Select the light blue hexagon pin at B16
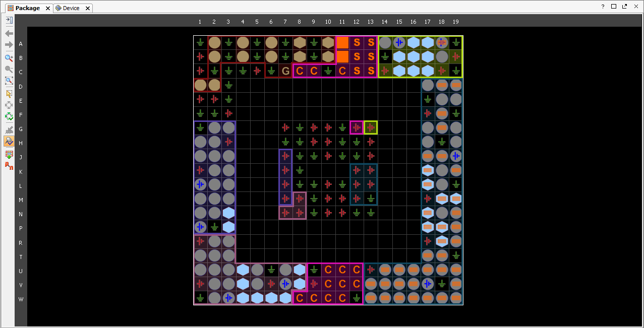644x328 pixels. coord(414,57)
